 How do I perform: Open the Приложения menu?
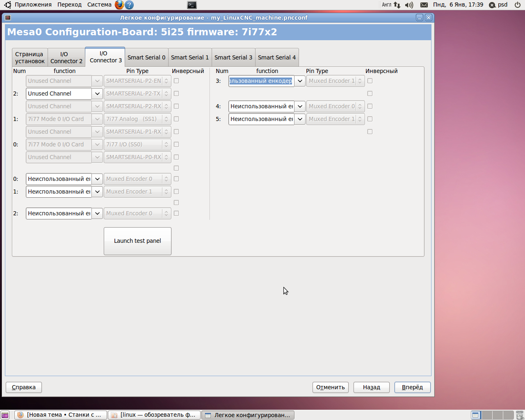[33, 5]
